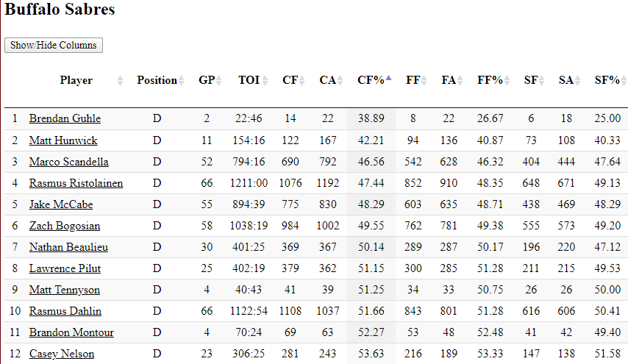Screen dimensions: 628x364
Task: Sort by FF% arrow icon
Action: click(507, 80)
